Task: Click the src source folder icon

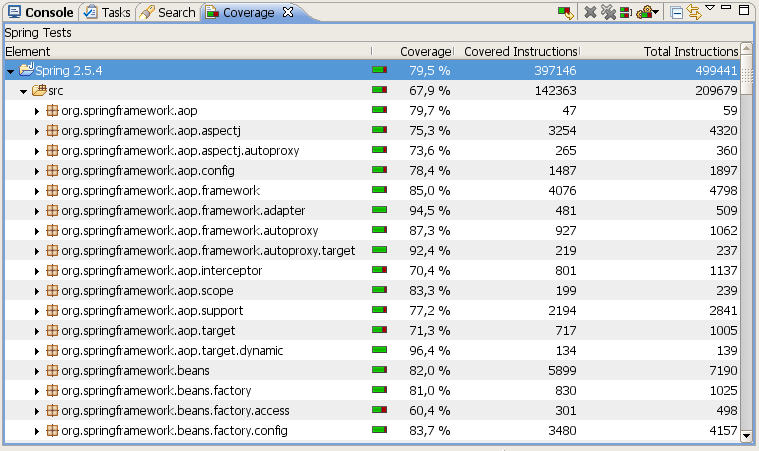Action: coord(39,90)
